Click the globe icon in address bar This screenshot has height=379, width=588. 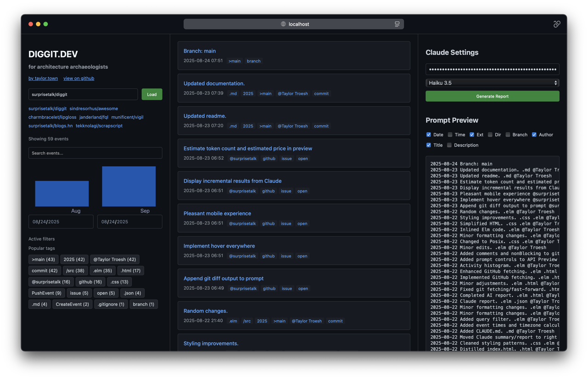click(283, 24)
